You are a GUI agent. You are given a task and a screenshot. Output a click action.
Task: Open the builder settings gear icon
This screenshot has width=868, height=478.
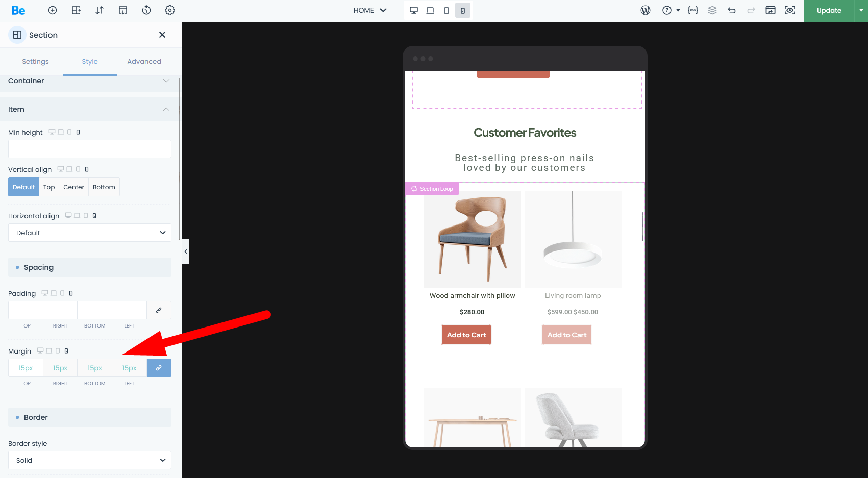coord(170,10)
